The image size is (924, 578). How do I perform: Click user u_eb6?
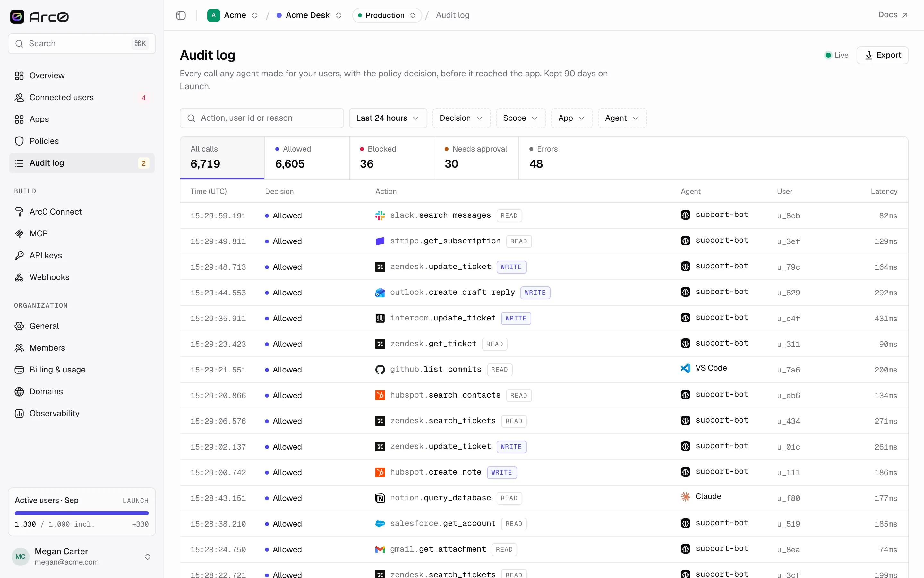[x=789, y=396]
